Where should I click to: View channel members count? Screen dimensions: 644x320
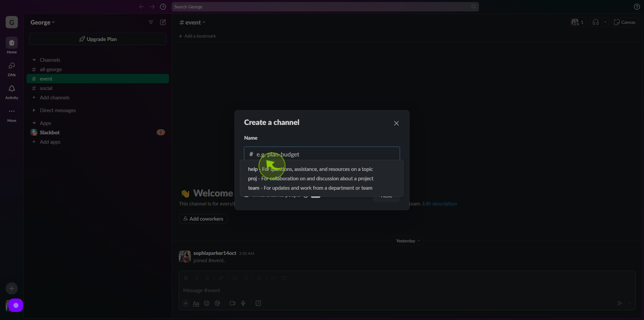(578, 22)
